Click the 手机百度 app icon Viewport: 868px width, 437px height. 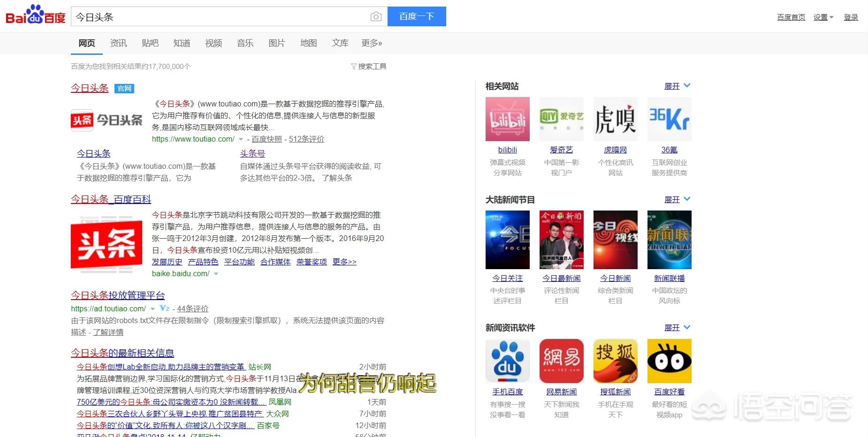(x=507, y=361)
